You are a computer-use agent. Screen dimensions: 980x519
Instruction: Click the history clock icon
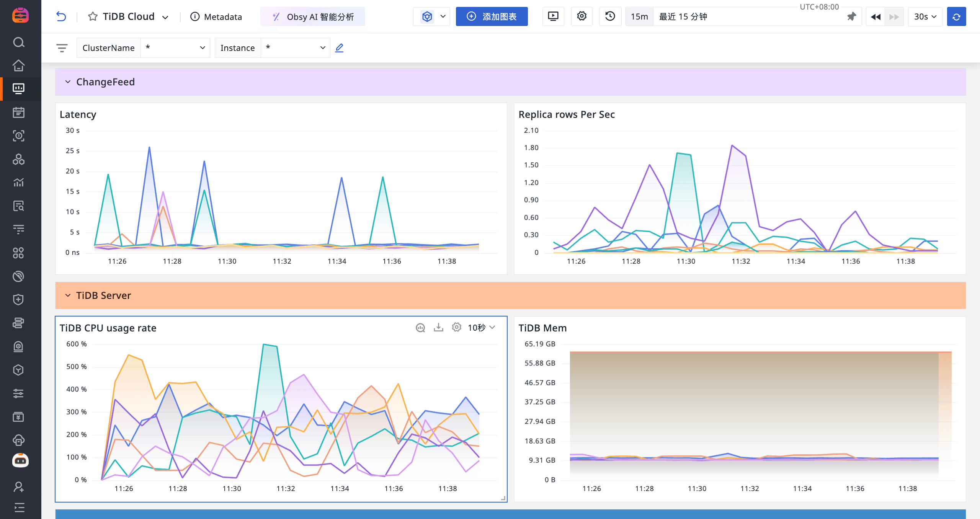click(610, 16)
